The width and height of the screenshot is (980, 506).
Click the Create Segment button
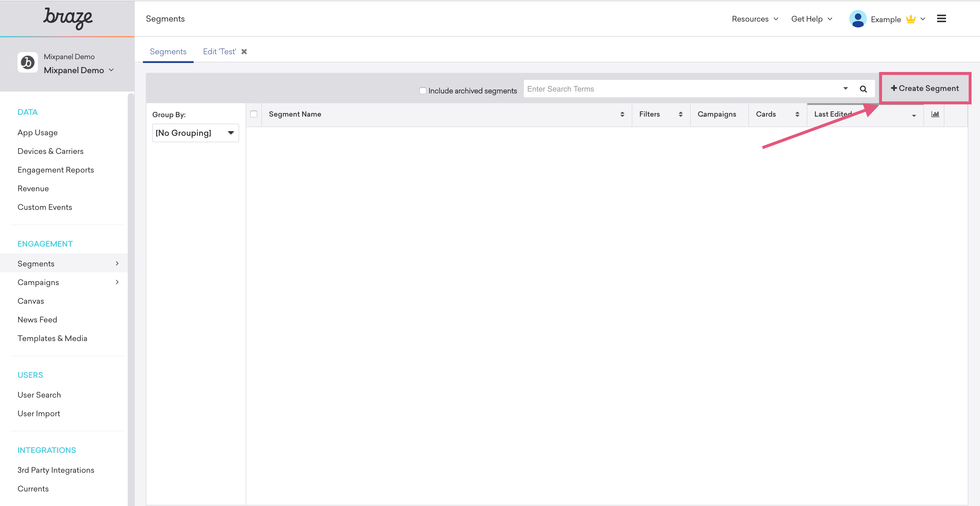coord(925,88)
